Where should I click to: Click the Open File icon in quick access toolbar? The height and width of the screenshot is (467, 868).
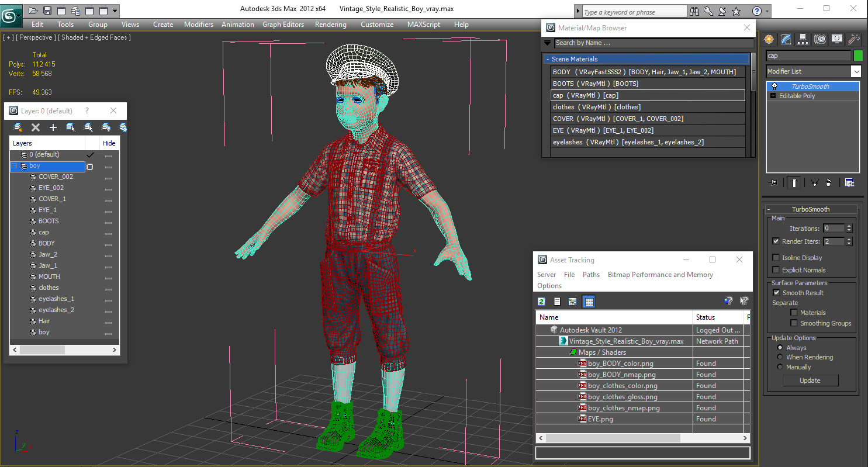tap(34, 11)
